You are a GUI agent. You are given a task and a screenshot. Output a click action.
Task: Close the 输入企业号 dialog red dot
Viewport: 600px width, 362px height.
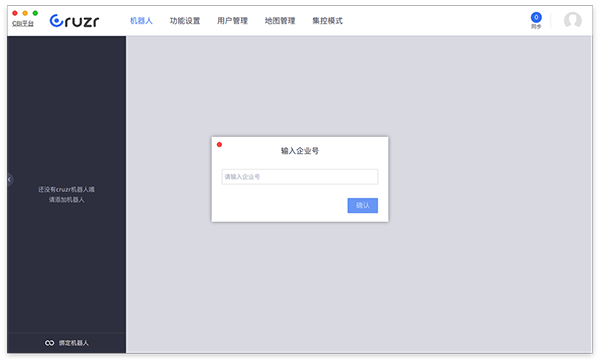pyautogui.click(x=219, y=144)
